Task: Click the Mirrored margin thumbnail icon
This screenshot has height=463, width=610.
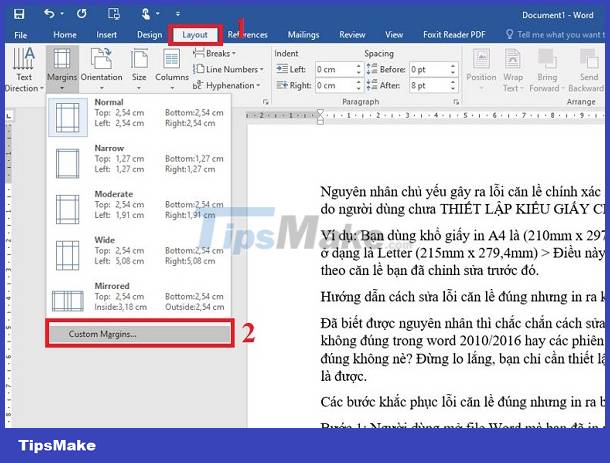Action: 68,301
